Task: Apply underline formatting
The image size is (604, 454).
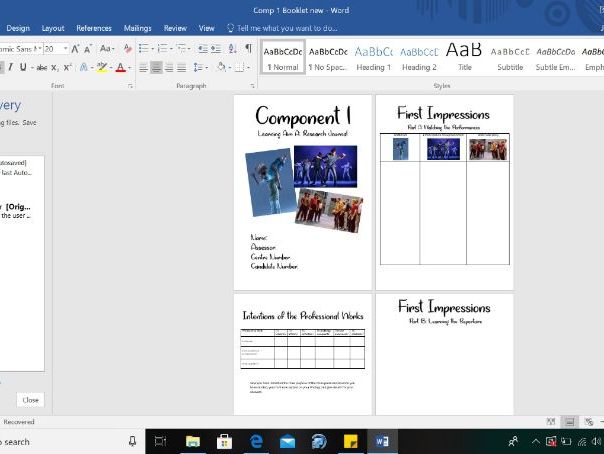Action: click(23, 67)
